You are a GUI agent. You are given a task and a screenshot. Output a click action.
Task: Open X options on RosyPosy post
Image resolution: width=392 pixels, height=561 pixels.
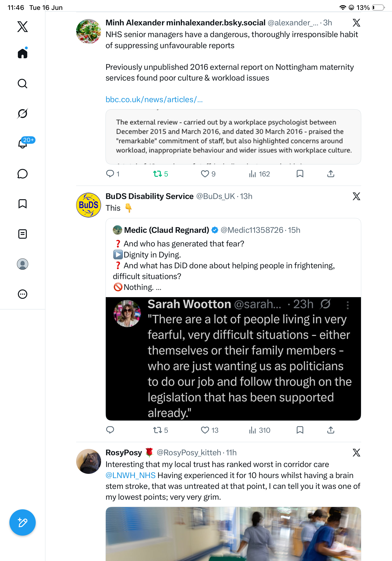point(356,452)
